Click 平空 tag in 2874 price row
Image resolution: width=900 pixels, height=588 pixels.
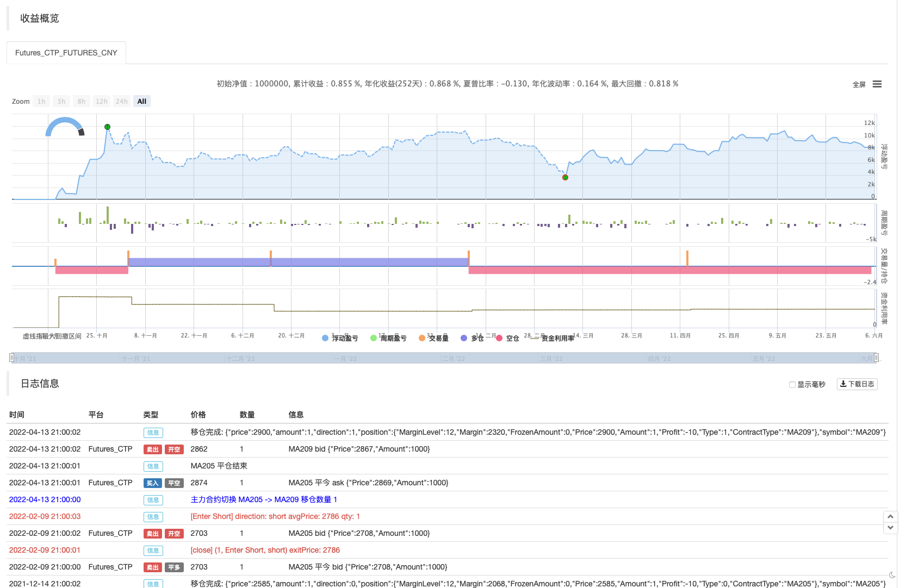coord(174,483)
